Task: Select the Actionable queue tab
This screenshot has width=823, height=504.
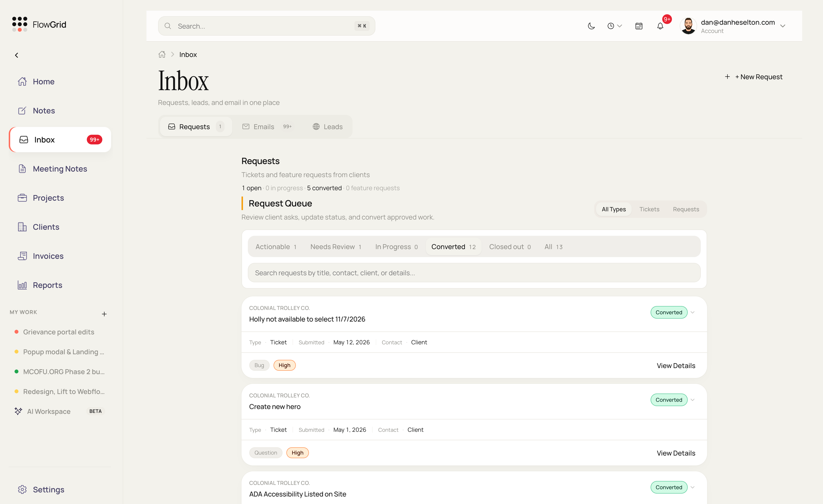Action: [276, 247]
